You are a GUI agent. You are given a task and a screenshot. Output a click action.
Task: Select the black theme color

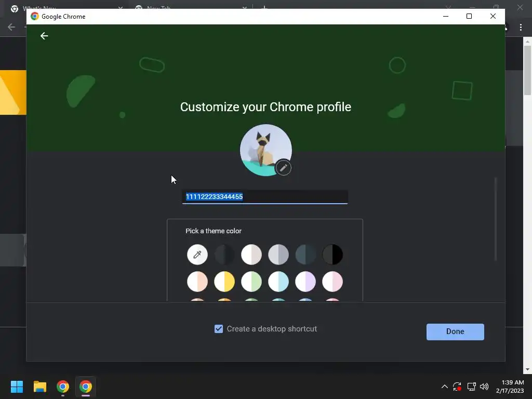tap(332, 254)
